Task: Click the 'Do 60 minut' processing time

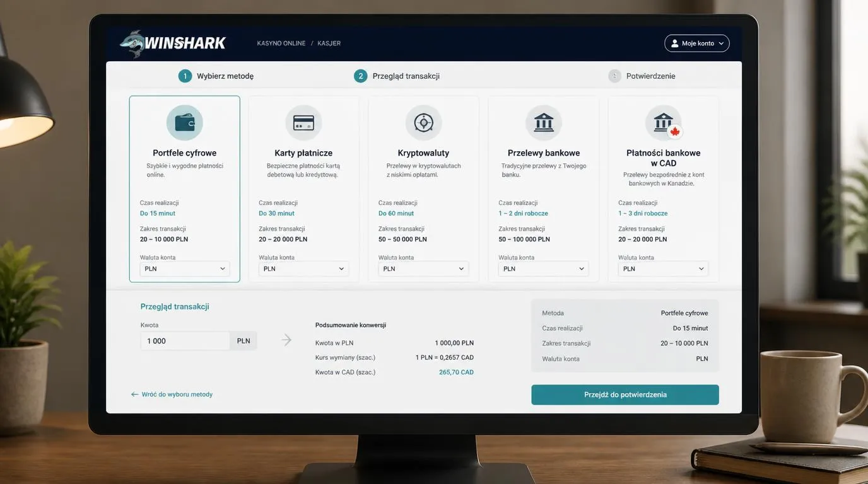Action: (396, 214)
